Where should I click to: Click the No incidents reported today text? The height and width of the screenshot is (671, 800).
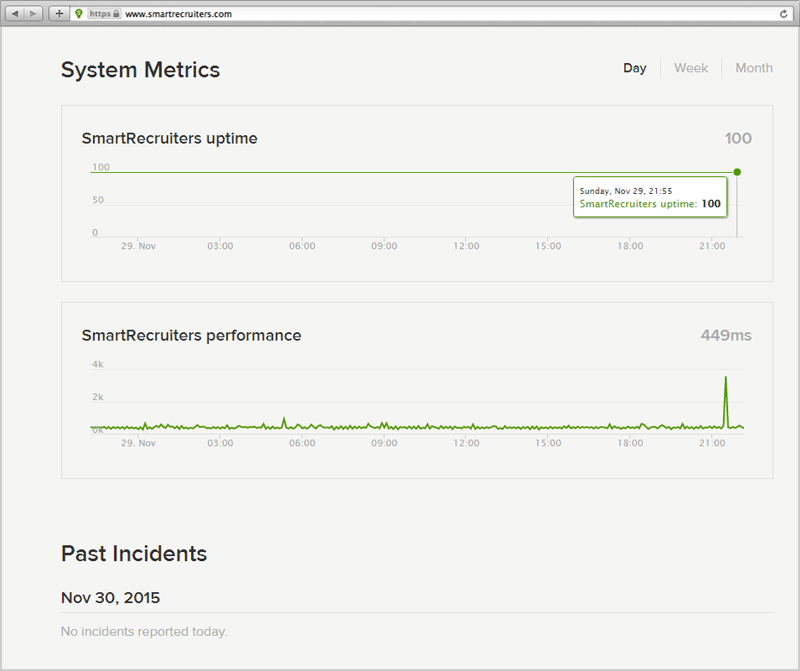tap(144, 632)
